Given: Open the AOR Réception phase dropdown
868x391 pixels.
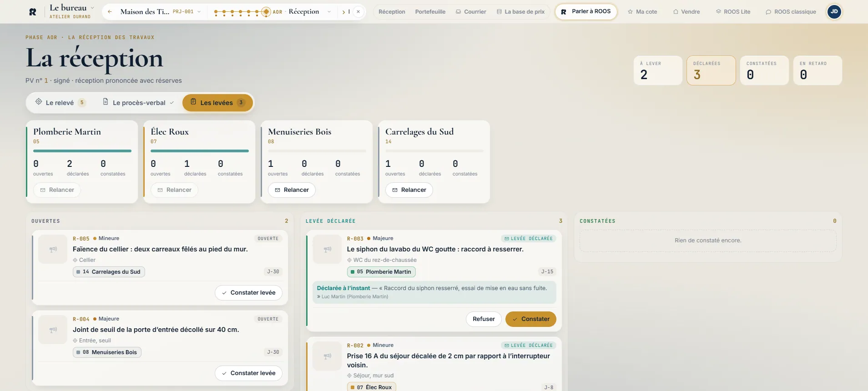Looking at the screenshot, I should [301, 12].
